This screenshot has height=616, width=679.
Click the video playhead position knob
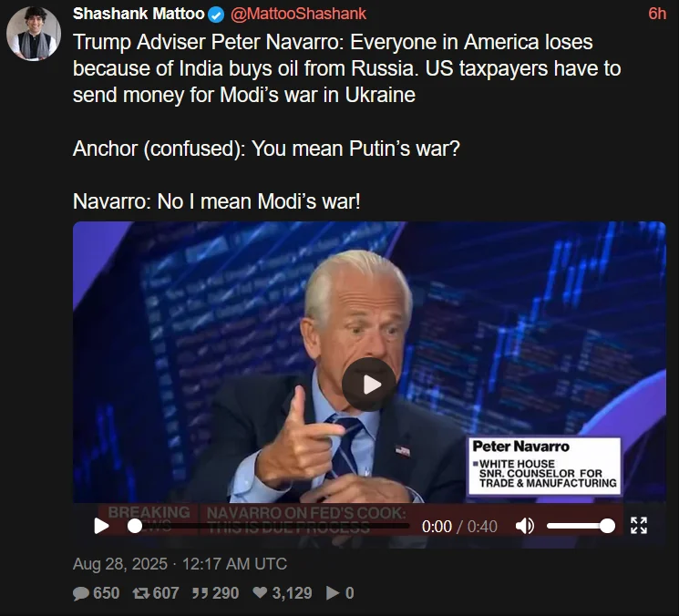pyautogui.click(x=135, y=526)
